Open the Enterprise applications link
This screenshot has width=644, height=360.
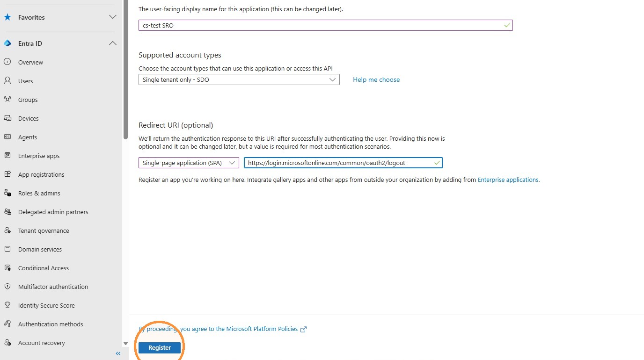point(508,180)
